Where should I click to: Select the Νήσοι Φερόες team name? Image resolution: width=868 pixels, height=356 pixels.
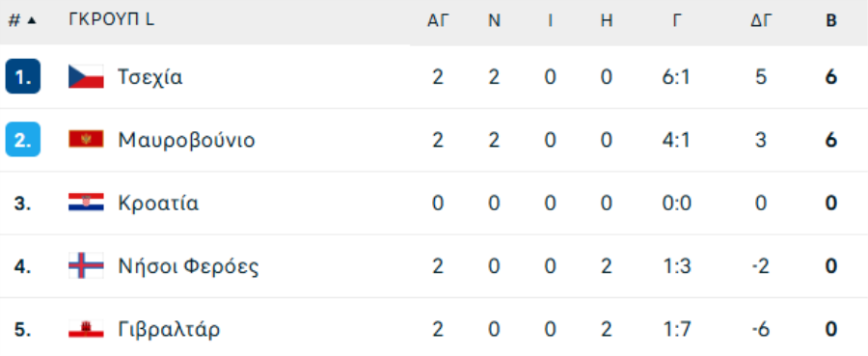188,266
